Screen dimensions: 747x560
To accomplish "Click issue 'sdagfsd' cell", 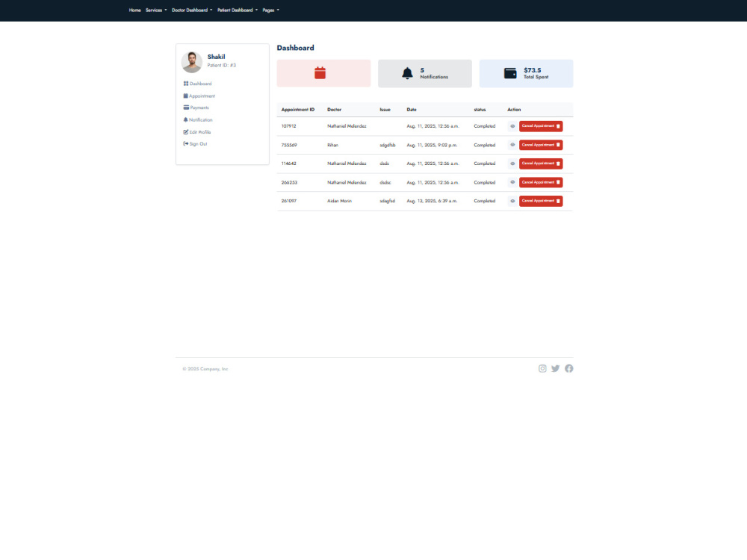I will point(387,201).
